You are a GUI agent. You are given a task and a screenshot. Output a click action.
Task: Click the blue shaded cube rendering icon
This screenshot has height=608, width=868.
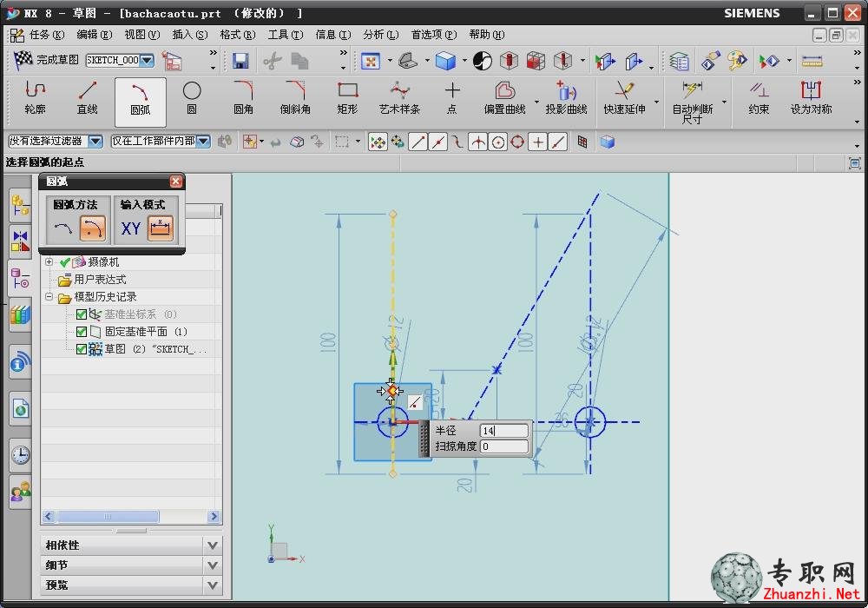pos(445,61)
